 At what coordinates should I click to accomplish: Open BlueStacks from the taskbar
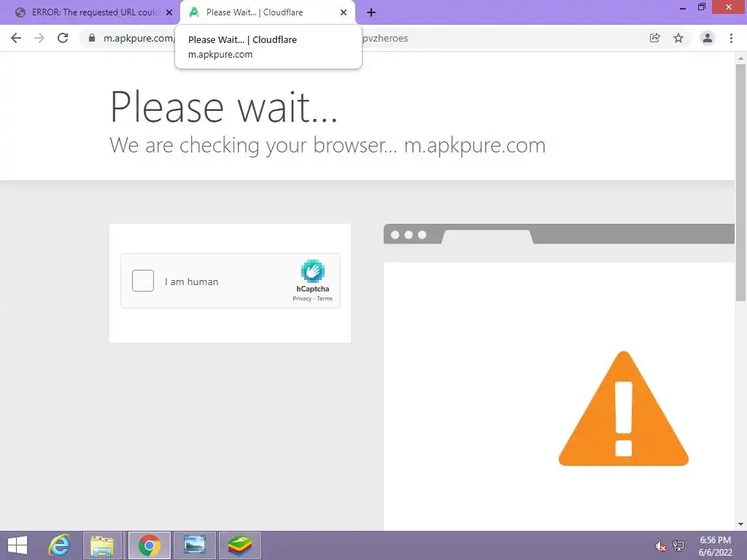click(239, 545)
